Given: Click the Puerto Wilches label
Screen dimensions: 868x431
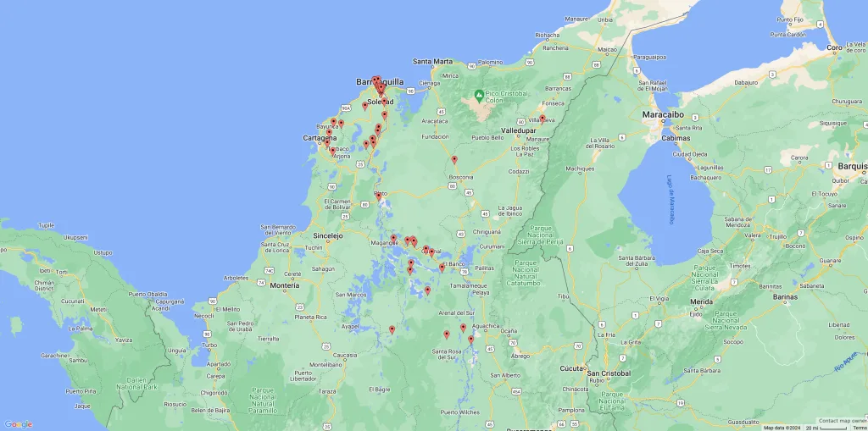Looking at the screenshot, I should click(x=460, y=412).
